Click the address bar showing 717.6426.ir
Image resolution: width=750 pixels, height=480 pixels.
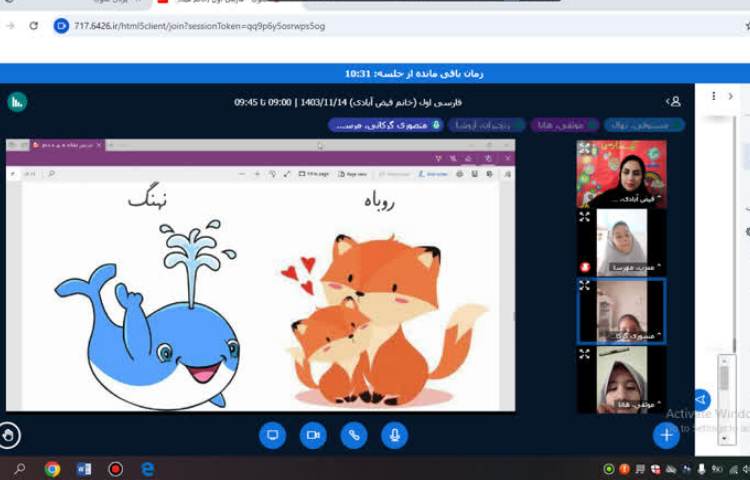199,26
